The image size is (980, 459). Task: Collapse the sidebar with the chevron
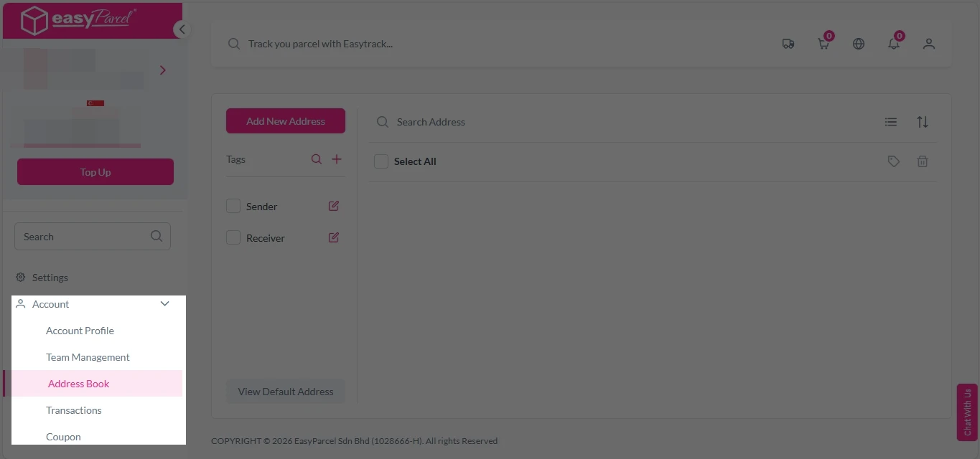[182, 29]
